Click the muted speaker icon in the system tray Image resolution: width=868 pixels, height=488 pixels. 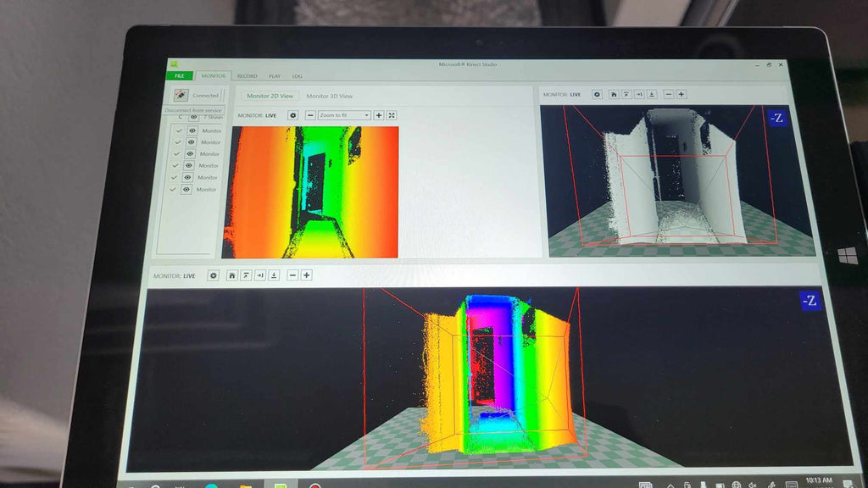[753, 485]
